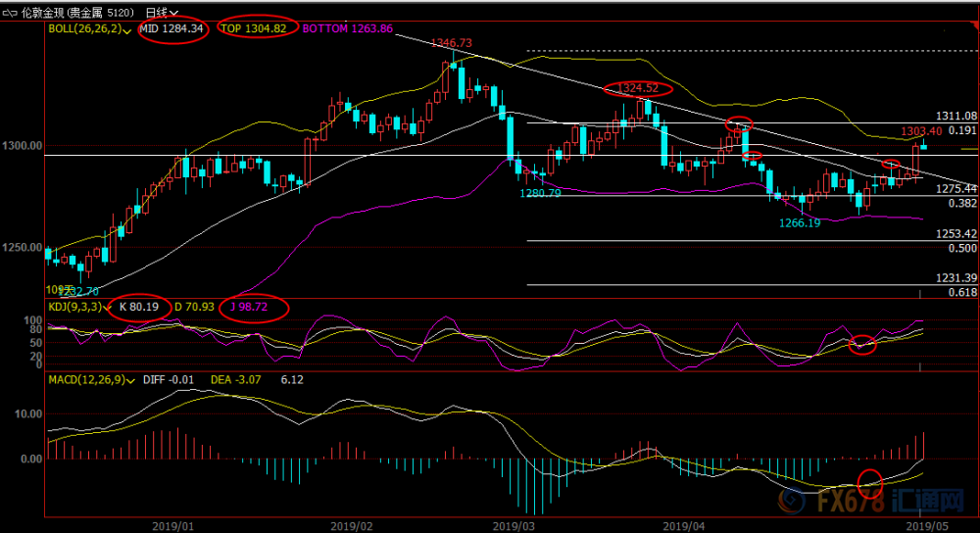Click the 10.00 MACD axis label
Screen dimensions: 980x533
(28, 413)
